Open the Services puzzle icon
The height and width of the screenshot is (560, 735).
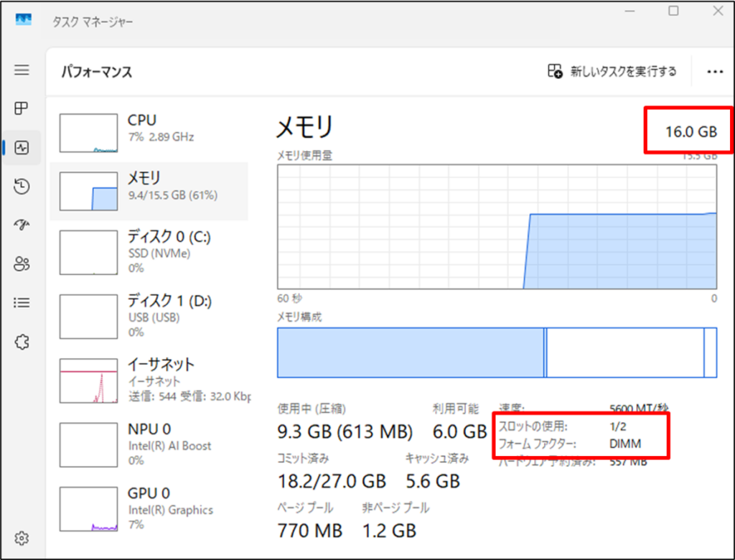(x=22, y=342)
